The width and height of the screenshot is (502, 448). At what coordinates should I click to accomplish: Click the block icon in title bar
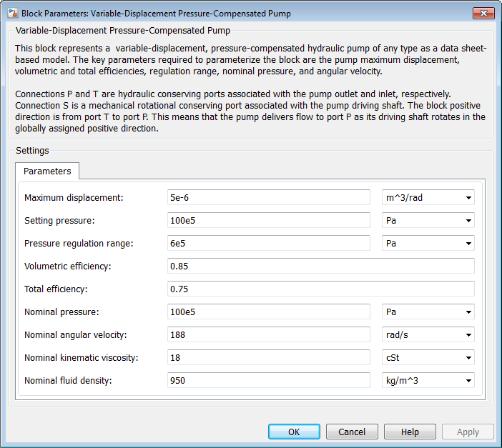(11, 13)
